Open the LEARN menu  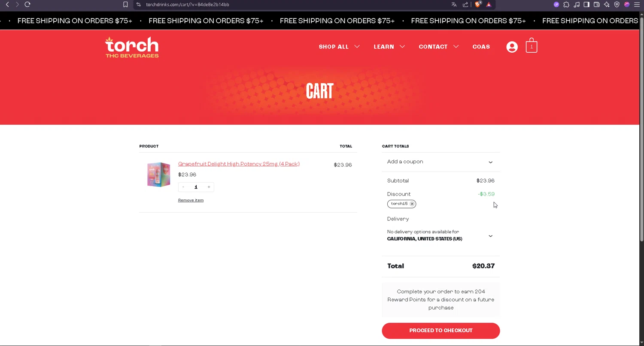[x=384, y=47]
